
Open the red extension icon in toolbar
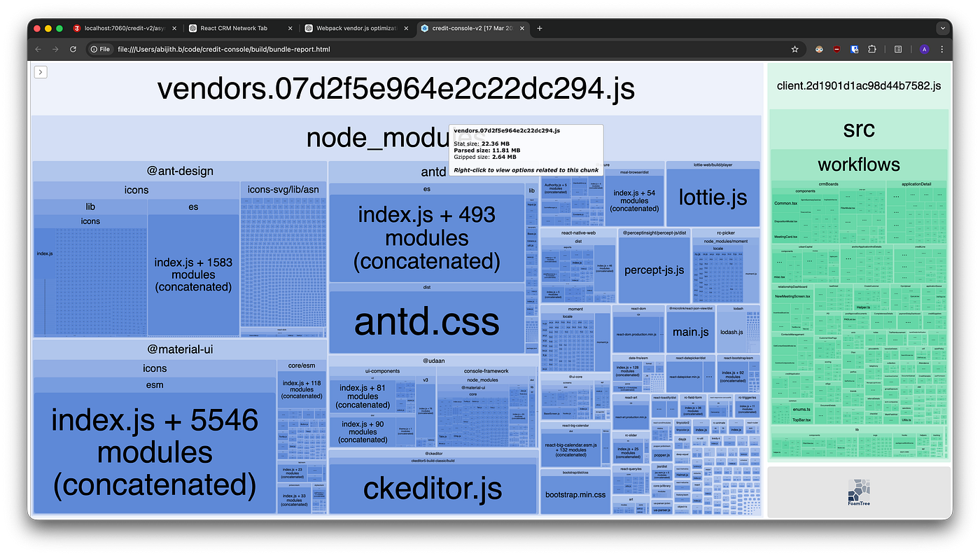tap(837, 49)
